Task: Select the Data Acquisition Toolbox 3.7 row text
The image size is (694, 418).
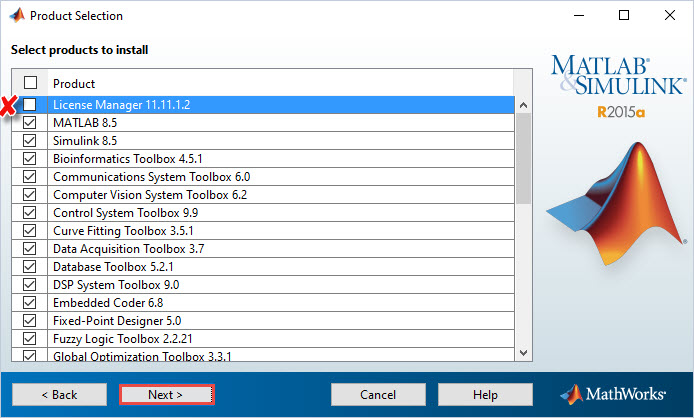Action: pos(128,249)
